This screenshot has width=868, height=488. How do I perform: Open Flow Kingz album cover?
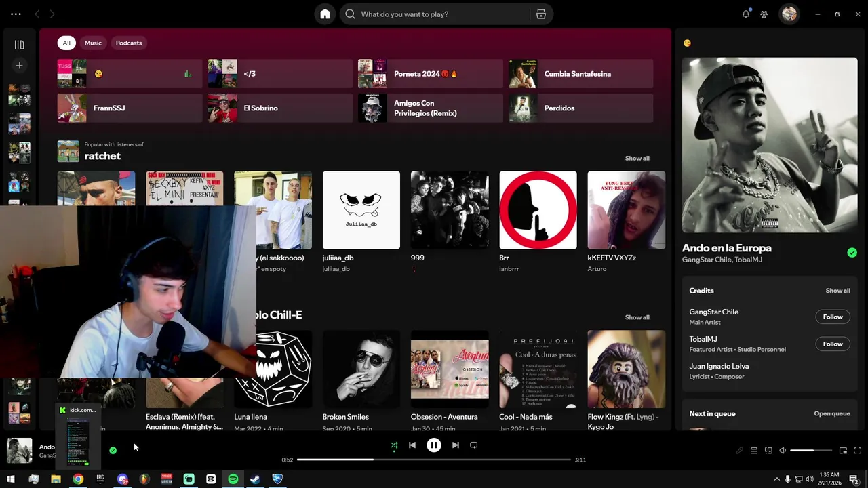627,369
